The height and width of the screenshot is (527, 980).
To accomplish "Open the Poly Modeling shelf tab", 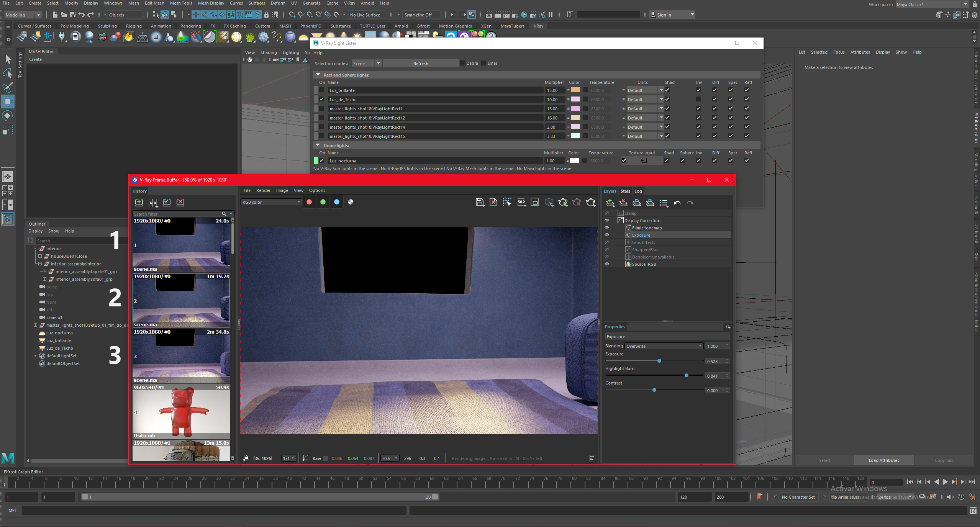I will [74, 26].
